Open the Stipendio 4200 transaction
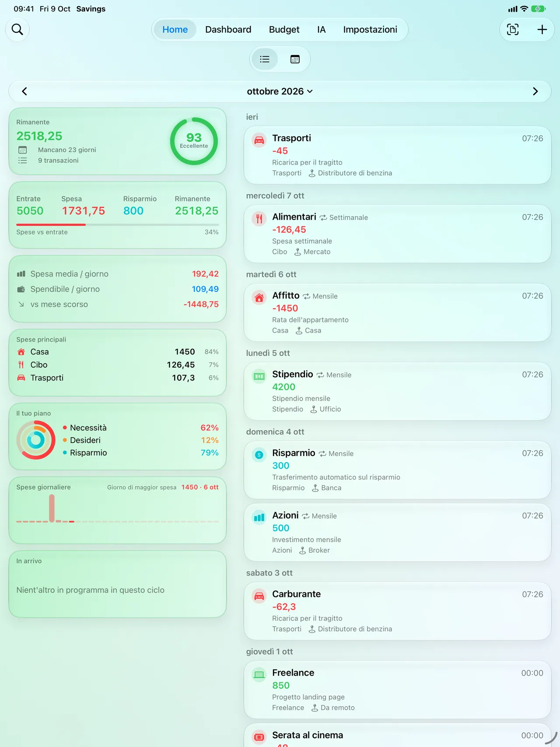Screen dimensions: 560x747 397,391
